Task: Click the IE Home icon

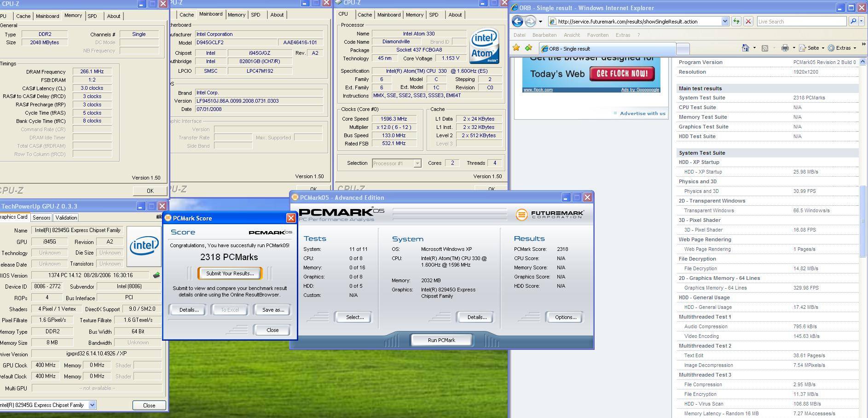Action: click(746, 48)
